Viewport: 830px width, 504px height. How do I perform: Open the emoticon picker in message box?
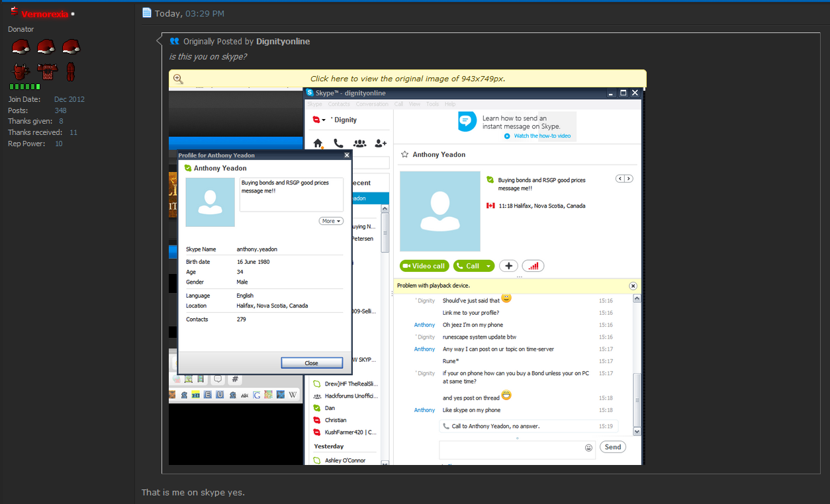click(588, 448)
